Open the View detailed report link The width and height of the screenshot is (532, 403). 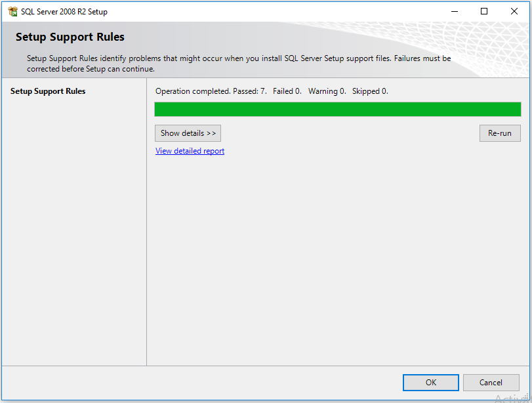tap(190, 151)
